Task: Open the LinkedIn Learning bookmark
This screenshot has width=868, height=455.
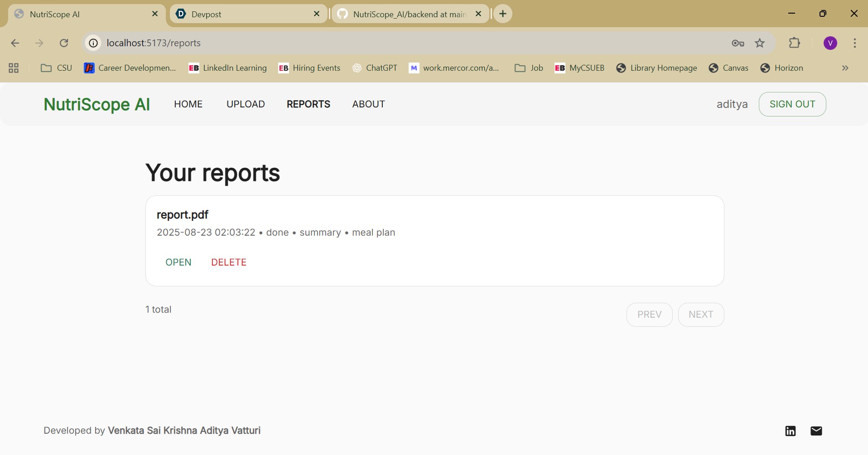Action: pyautogui.click(x=228, y=68)
